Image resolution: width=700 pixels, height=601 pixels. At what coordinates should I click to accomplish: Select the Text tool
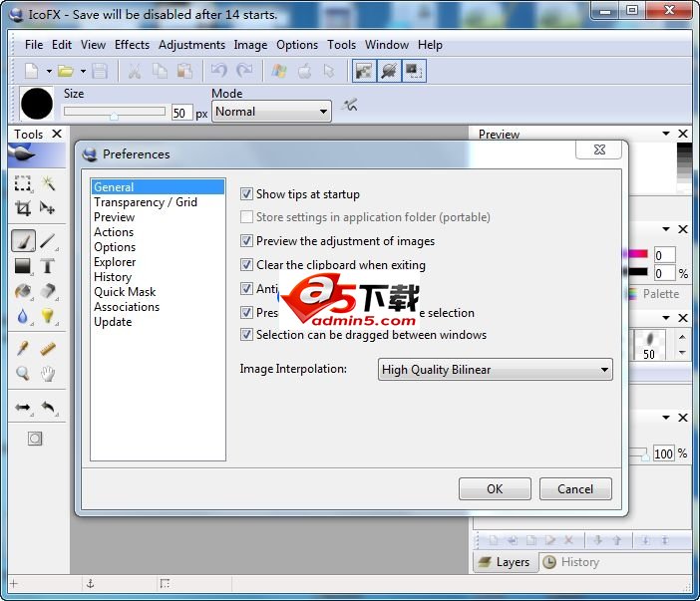pos(48,266)
